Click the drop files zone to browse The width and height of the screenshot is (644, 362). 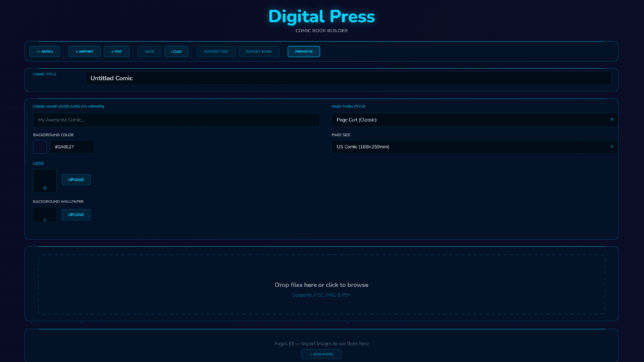click(x=321, y=284)
